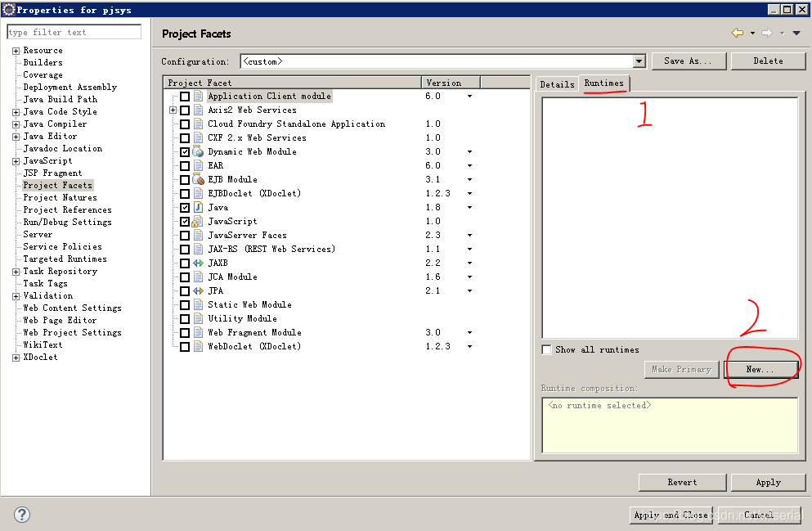Image resolution: width=812 pixels, height=531 pixels.
Task: Click the JavaServer Faces document icon
Action: pyautogui.click(x=198, y=235)
